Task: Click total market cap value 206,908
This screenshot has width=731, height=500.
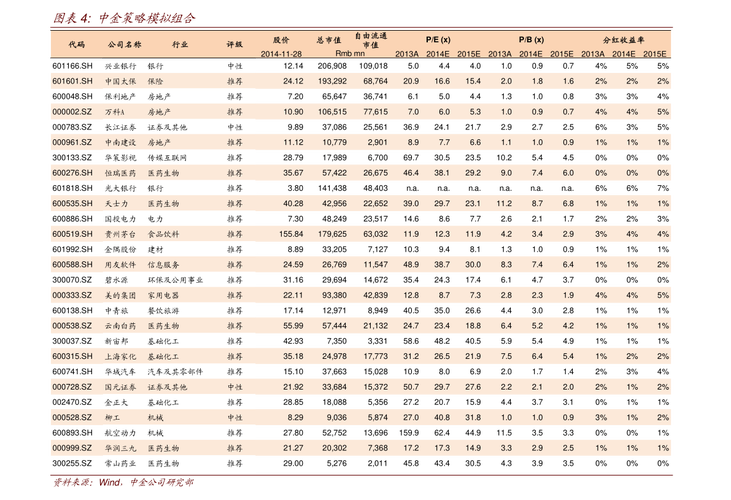Action: point(332,66)
